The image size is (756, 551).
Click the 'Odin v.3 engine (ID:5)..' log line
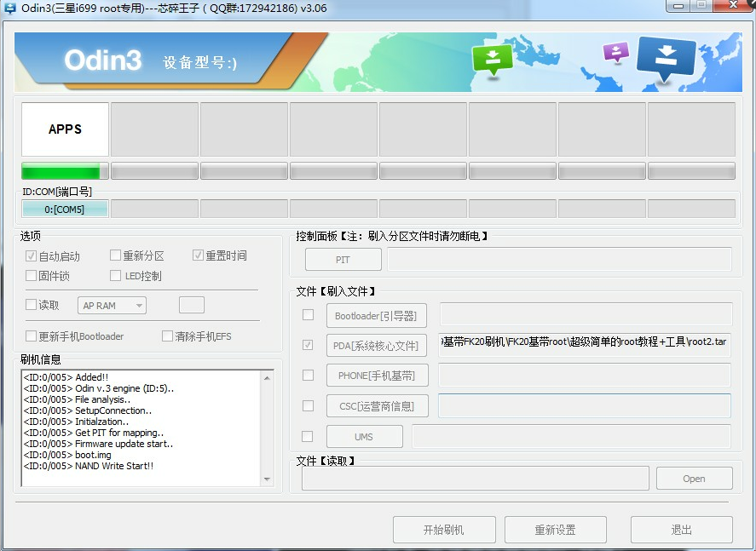click(x=99, y=388)
